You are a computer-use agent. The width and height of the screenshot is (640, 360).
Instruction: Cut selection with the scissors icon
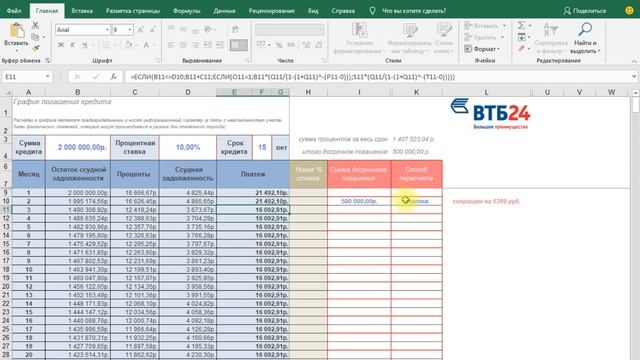36,25
